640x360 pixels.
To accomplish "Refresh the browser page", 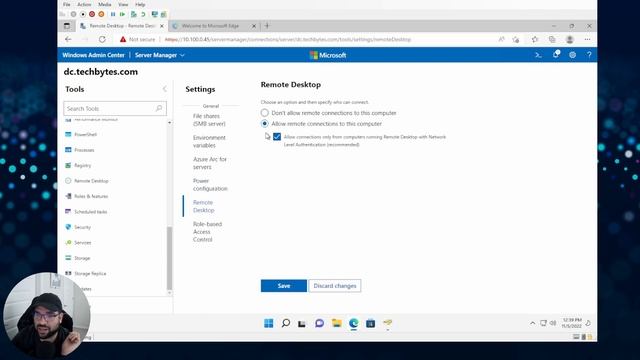I will (x=102, y=39).
